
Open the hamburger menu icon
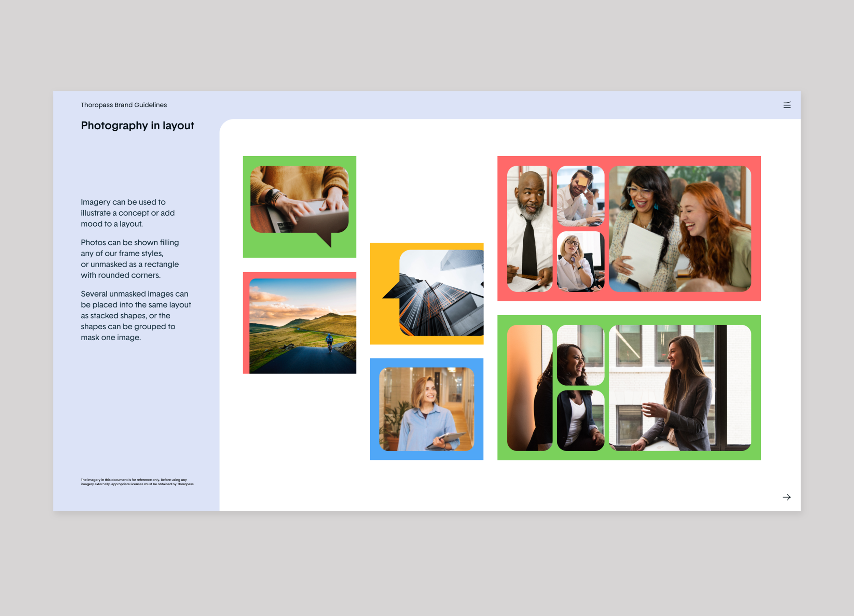pos(787,105)
